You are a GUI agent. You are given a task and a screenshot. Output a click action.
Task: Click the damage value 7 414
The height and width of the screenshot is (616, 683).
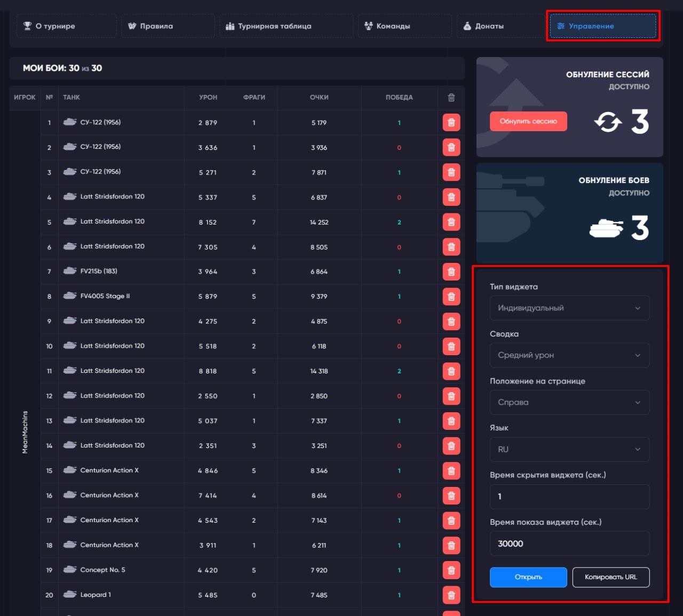208,495
